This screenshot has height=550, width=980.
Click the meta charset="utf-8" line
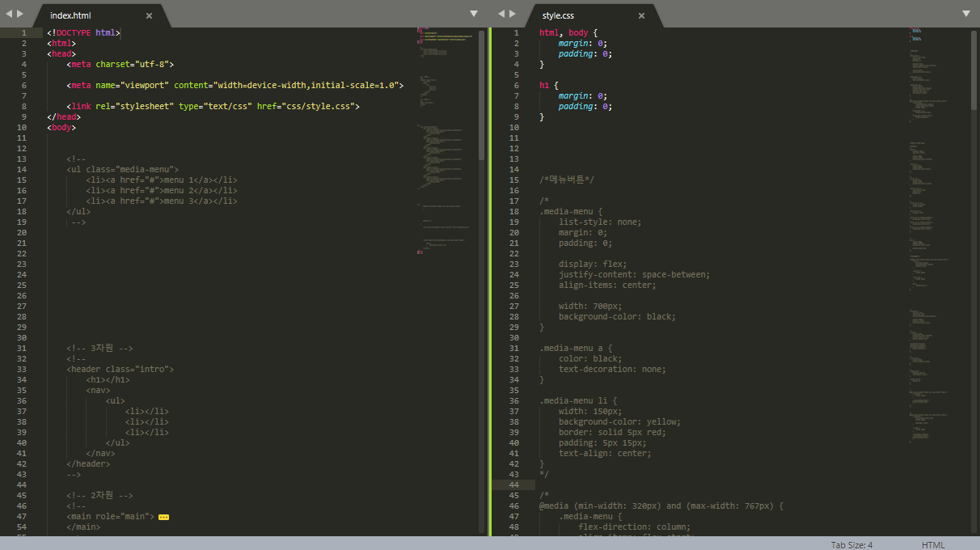coord(120,65)
